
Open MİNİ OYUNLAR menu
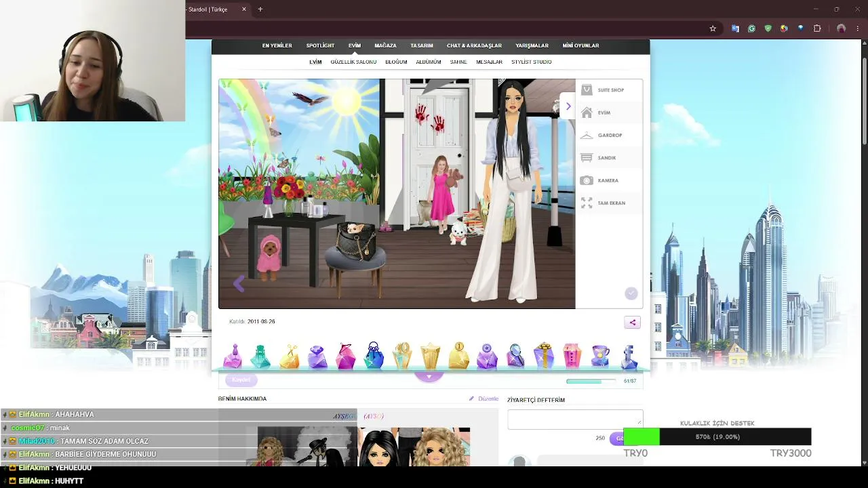pyautogui.click(x=580, y=45)
